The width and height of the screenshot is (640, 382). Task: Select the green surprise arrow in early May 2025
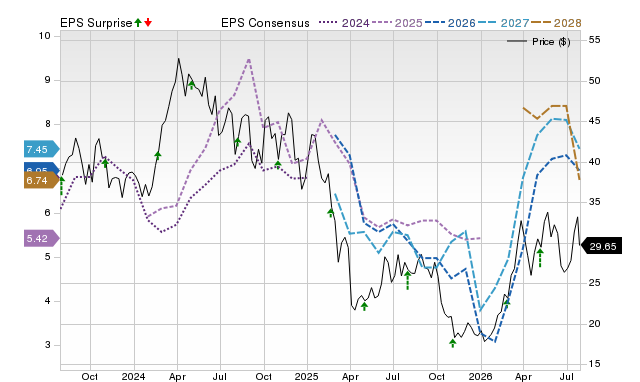tap(364, 306)
